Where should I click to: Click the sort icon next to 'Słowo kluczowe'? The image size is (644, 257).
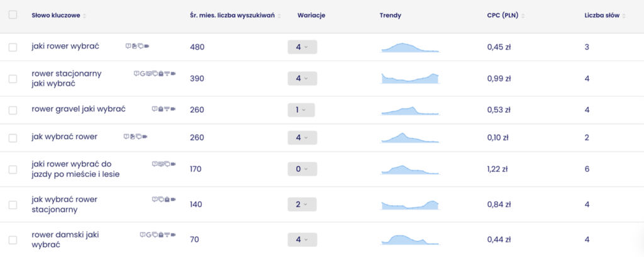85,16
